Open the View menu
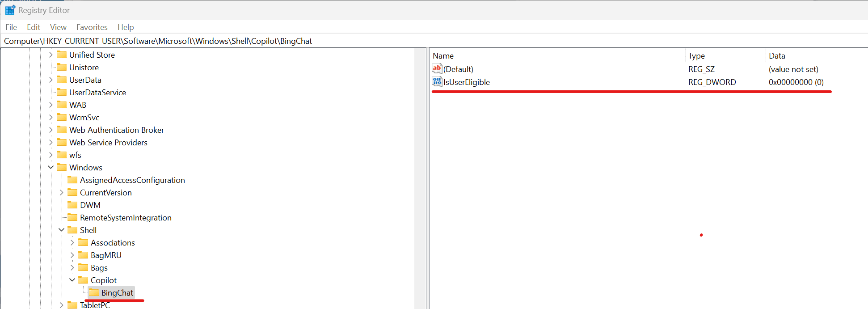 pos(58,27)
